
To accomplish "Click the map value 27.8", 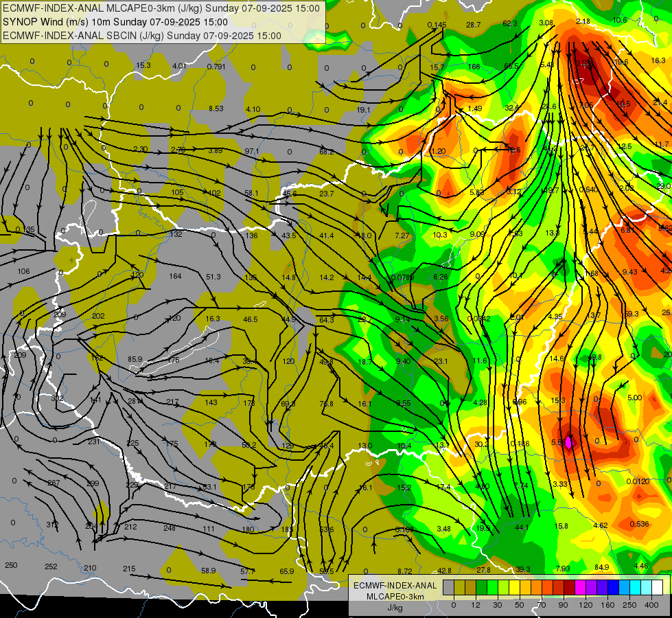I will (x=483, y=569).
